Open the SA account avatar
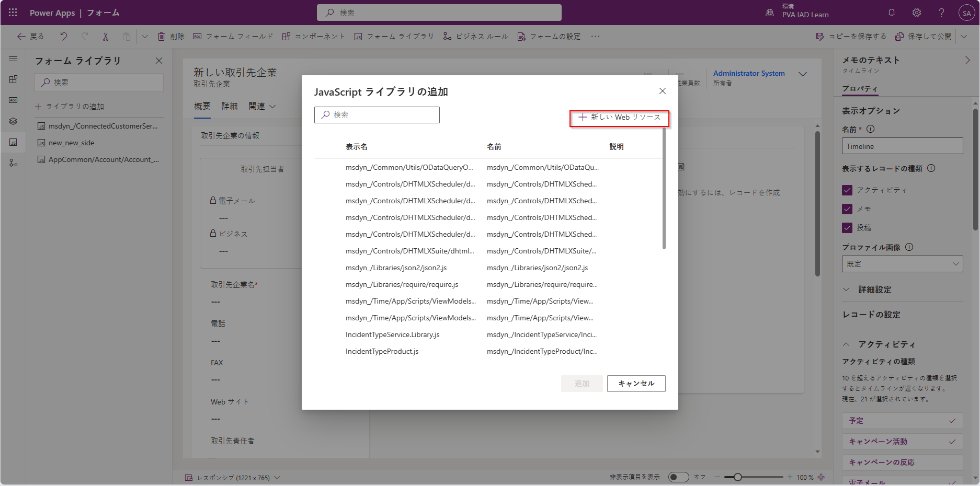 [x=966, y=13]
